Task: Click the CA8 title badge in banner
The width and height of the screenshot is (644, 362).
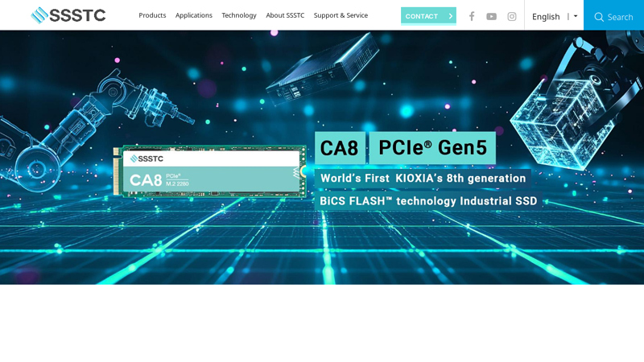Action: [x=340, y=148]
